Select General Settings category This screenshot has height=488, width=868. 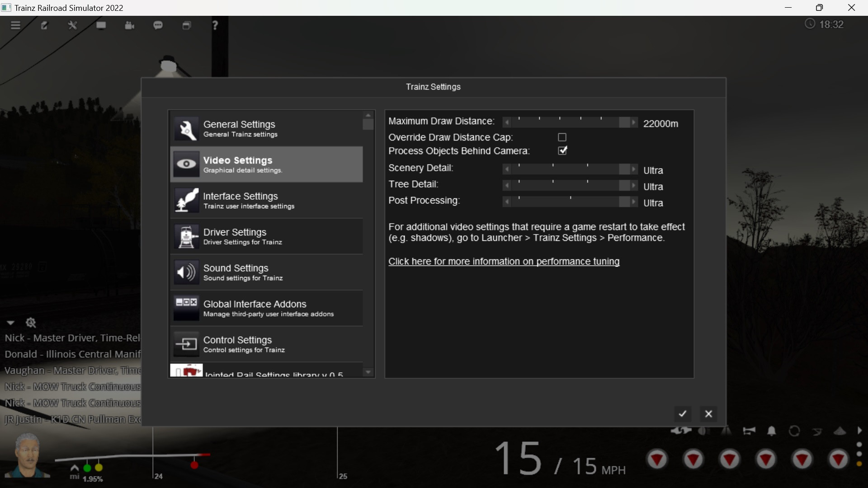[x=266, y=128]
